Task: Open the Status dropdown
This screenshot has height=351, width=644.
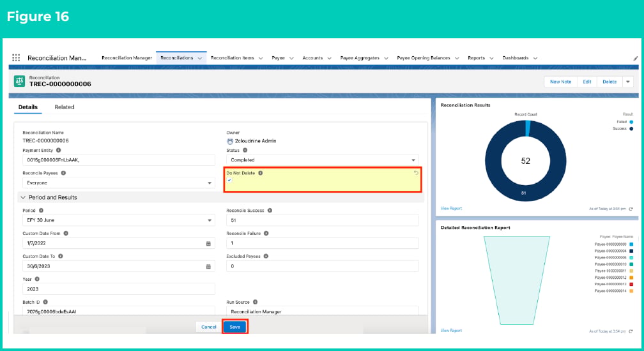Action: click(323, 160)
